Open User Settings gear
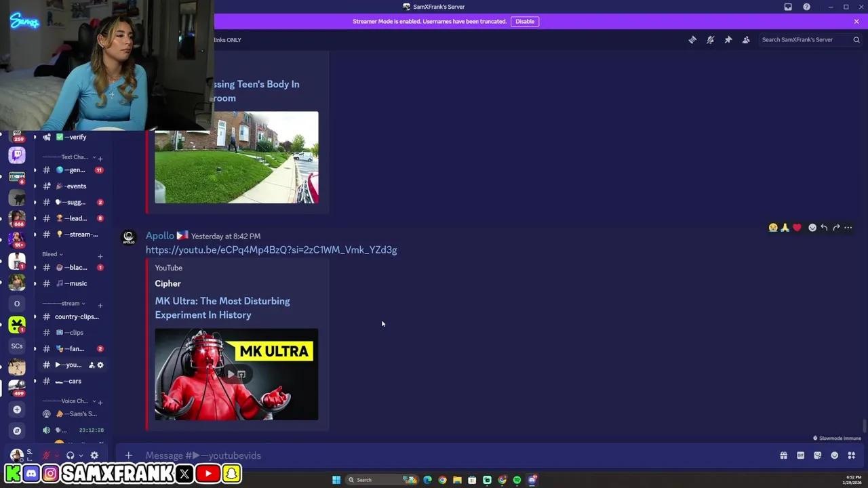The height and width of the screenshot is (488, 868). point(94,455)
